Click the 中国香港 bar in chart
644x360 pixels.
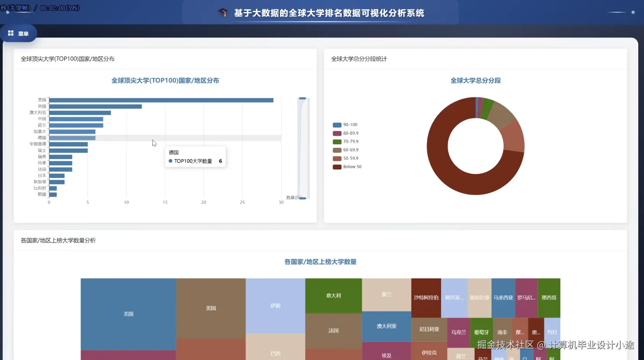tap(68, 144)
